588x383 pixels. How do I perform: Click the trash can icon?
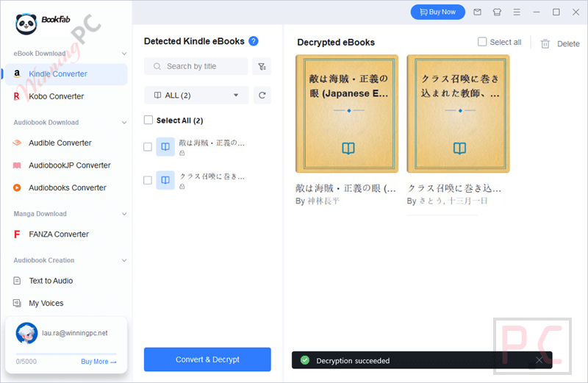pyautogui.click(x=545, y=44)
